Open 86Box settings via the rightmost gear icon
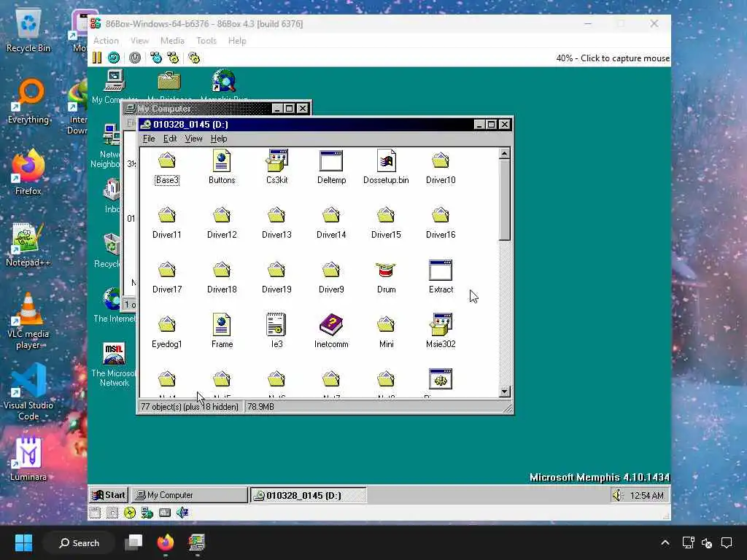 (x=194, y=58)
